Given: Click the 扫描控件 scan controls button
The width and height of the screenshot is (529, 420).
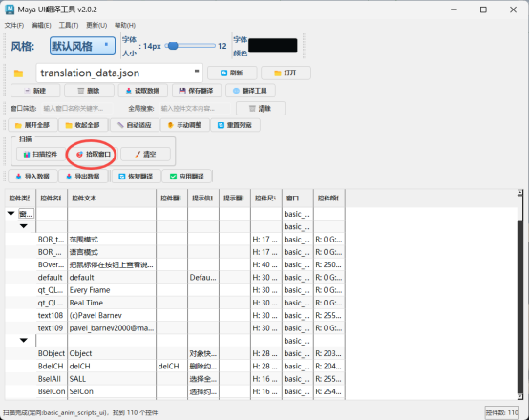Looking at the screenshot, I should click(x=40, y=155).
